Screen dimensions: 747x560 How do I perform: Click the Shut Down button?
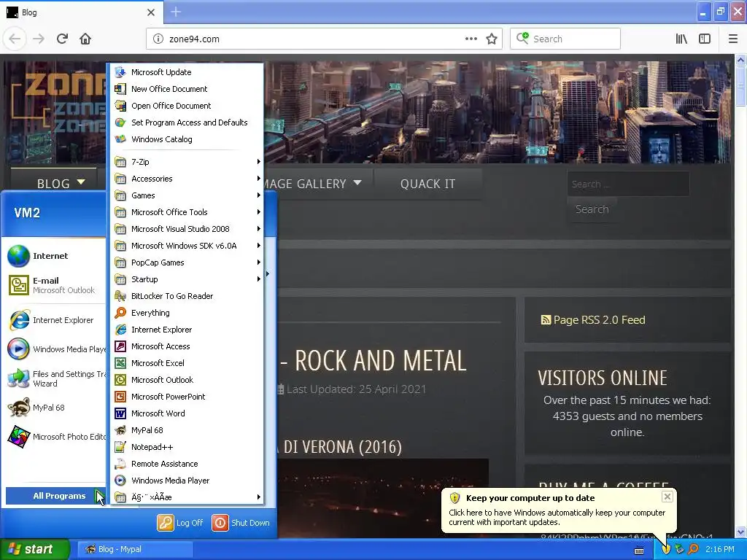point(241,522)
